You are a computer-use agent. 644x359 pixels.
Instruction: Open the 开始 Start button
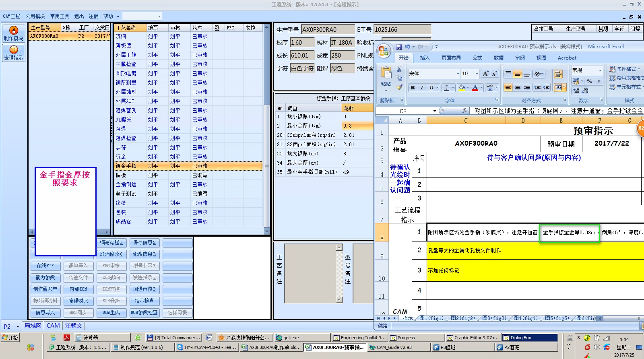point(10,338)
